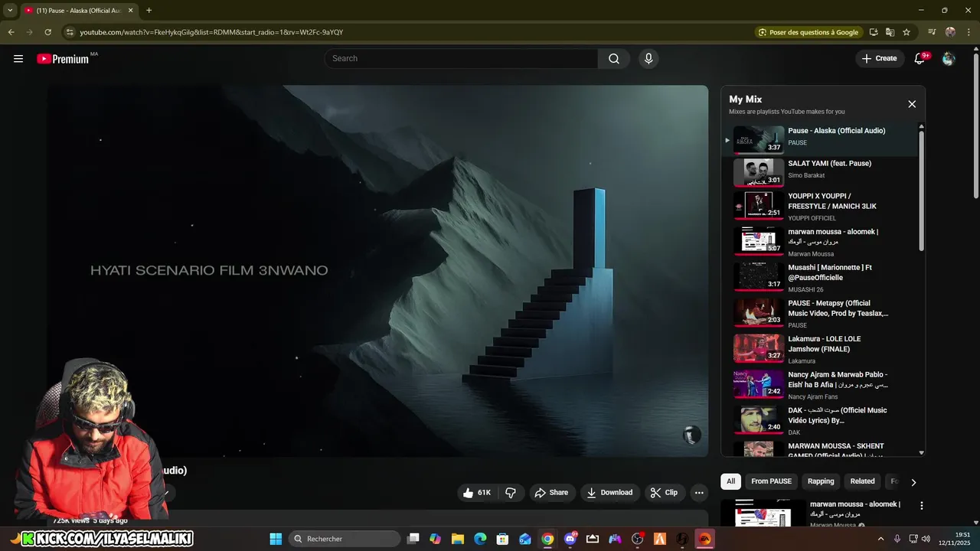Reload the page
The image size is (980, 551).
47,32
